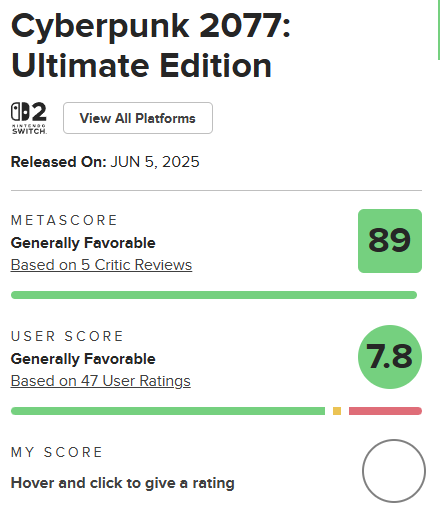Click the METASCORE section heading

tap(64, 220)
